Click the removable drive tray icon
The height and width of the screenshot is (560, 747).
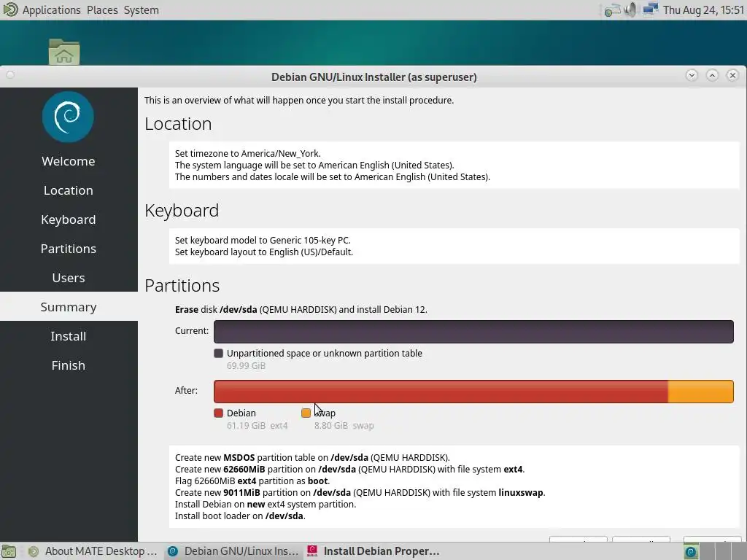coord(612,10)
